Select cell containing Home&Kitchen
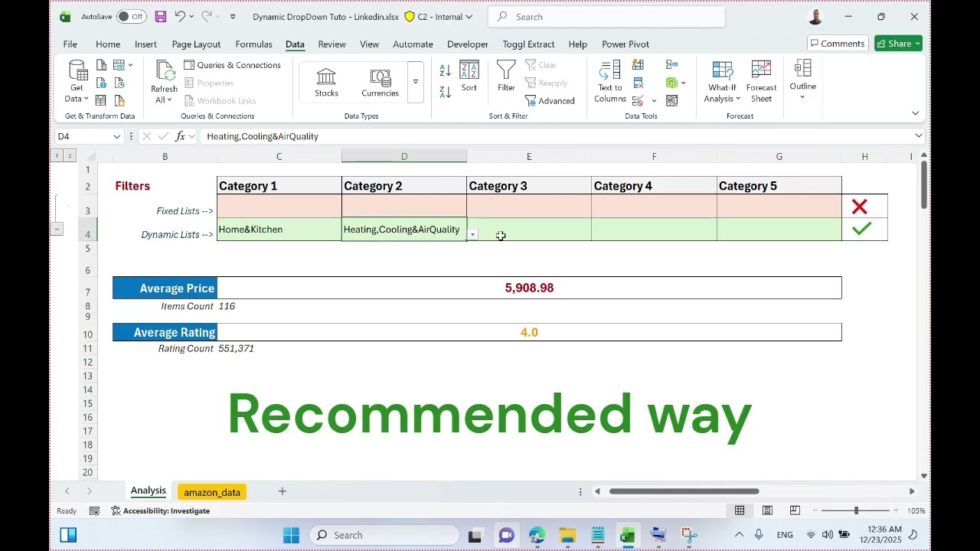 click(x=279, y=230)
